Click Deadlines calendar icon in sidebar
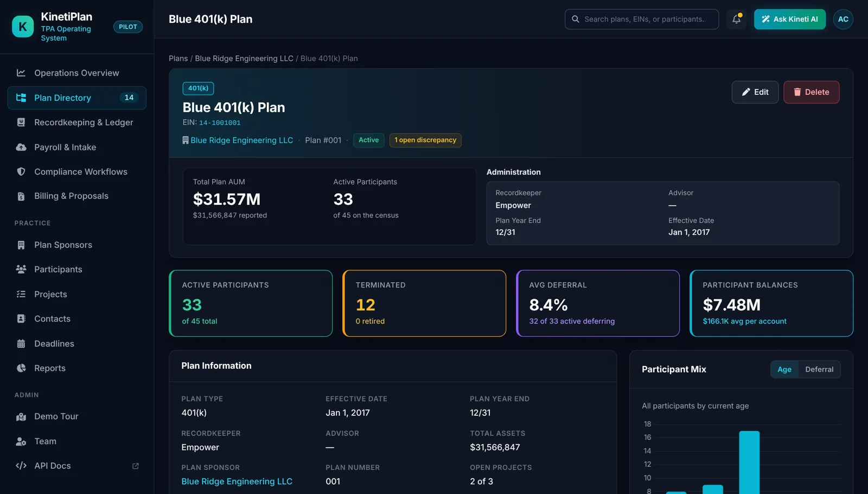This screenshot has width=868, height=494. (x=21, y=344)
